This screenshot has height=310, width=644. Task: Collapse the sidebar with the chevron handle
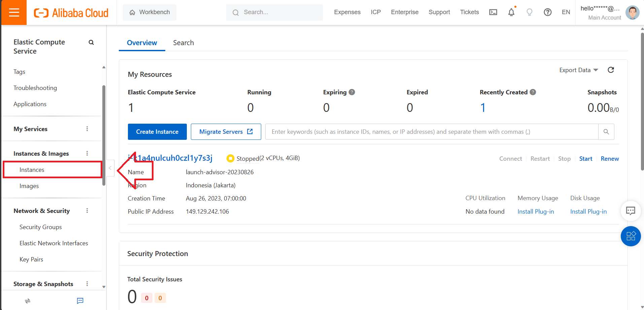[110, 168]
